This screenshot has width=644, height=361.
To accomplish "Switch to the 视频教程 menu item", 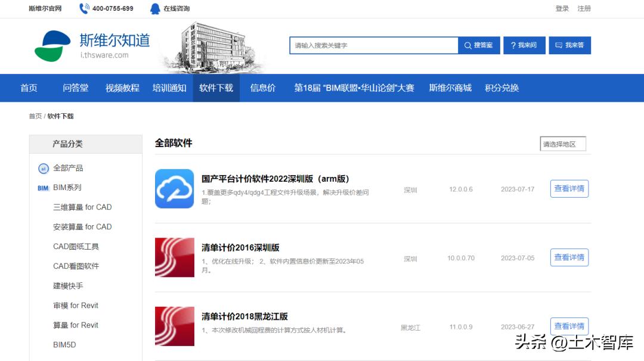I will pyautogui.click(x=121, y=88).
